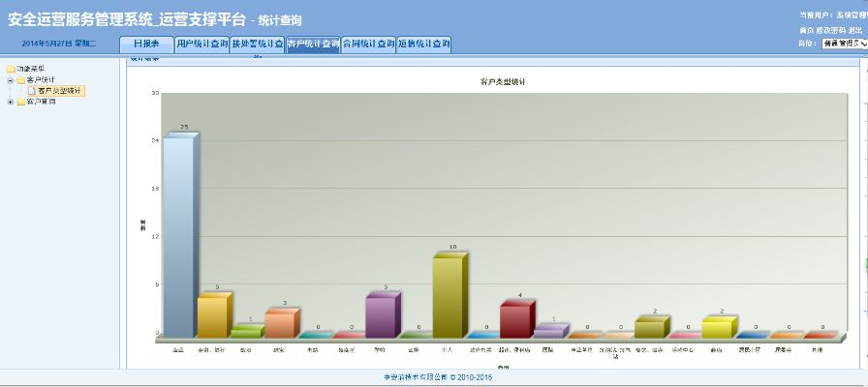Image resolution: width=868 pixels, height=387 pixels.
Task: Open the 用户统计查询 tab
Action: [201, 44]
